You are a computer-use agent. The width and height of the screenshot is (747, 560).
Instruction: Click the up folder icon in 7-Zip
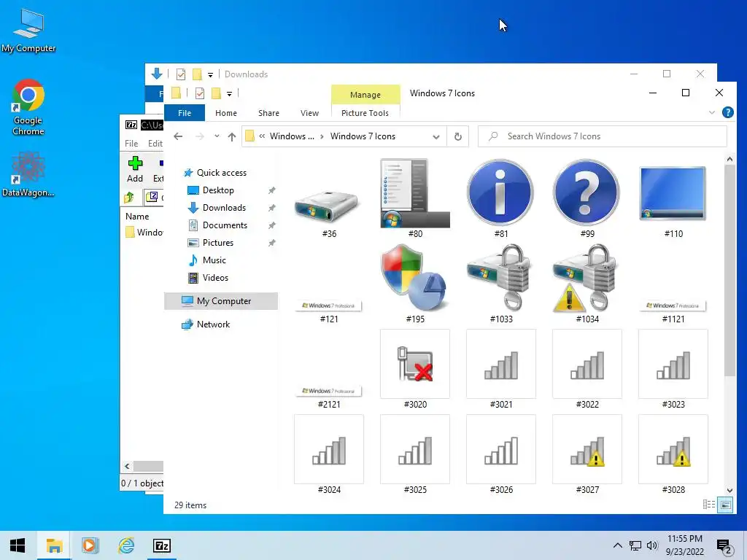[129, 197]
